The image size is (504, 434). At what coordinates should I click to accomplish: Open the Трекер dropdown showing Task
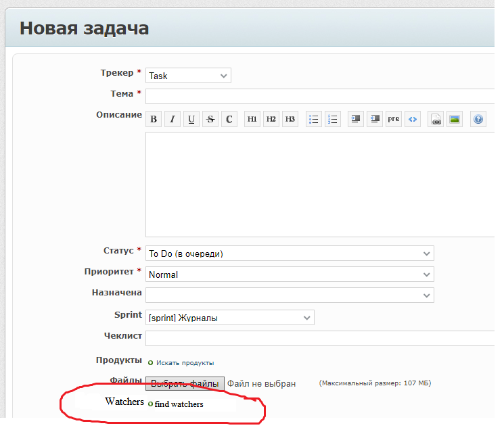188,76
